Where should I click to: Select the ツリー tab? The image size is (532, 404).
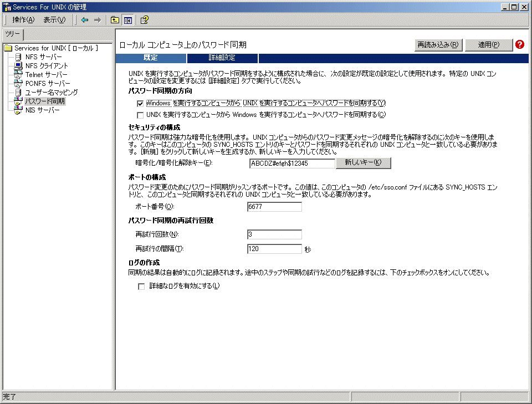click(13, 34)
